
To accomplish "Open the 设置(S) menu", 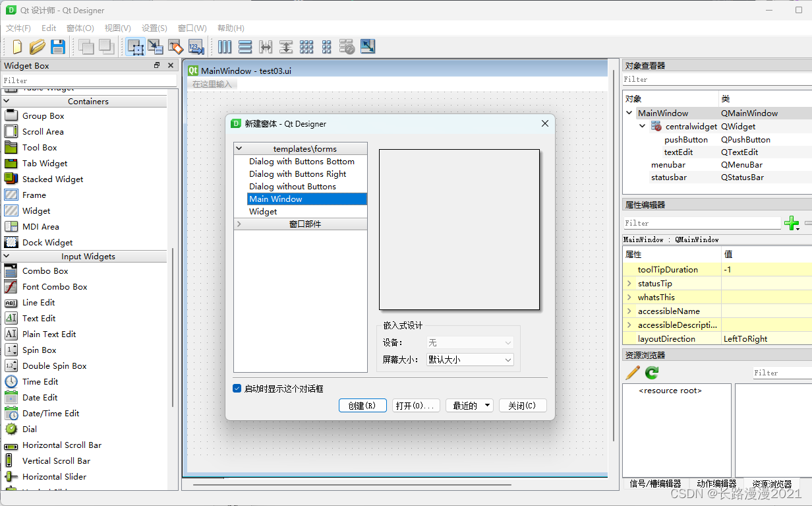I will click(154, 28).
